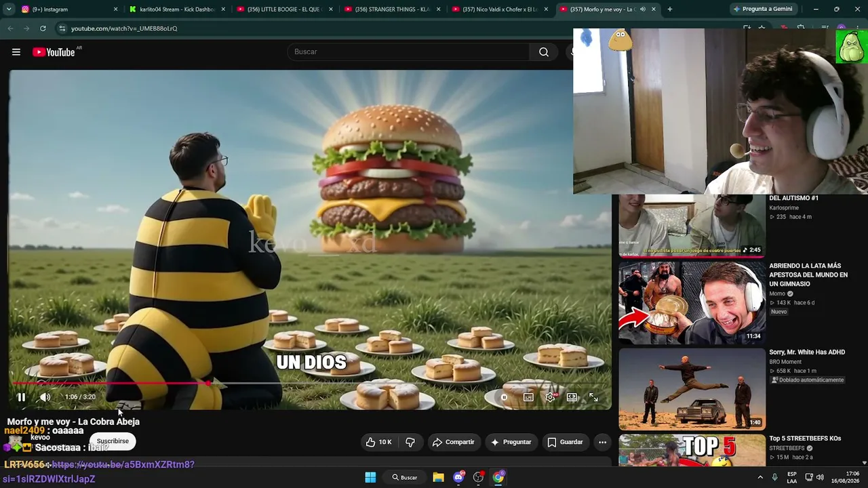Screen dimensions: 868x488
Task: Reload the page with the refresh icon
Action: [x=43, y=28]
